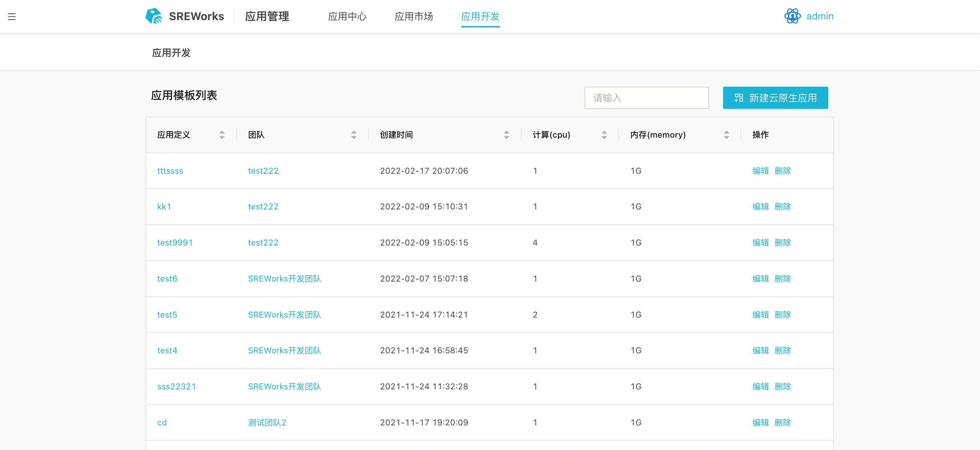The image size is (980, 450).
Task: Click the SREWorks logo icon
Action: pyautogui.click(x=154, y=16)
